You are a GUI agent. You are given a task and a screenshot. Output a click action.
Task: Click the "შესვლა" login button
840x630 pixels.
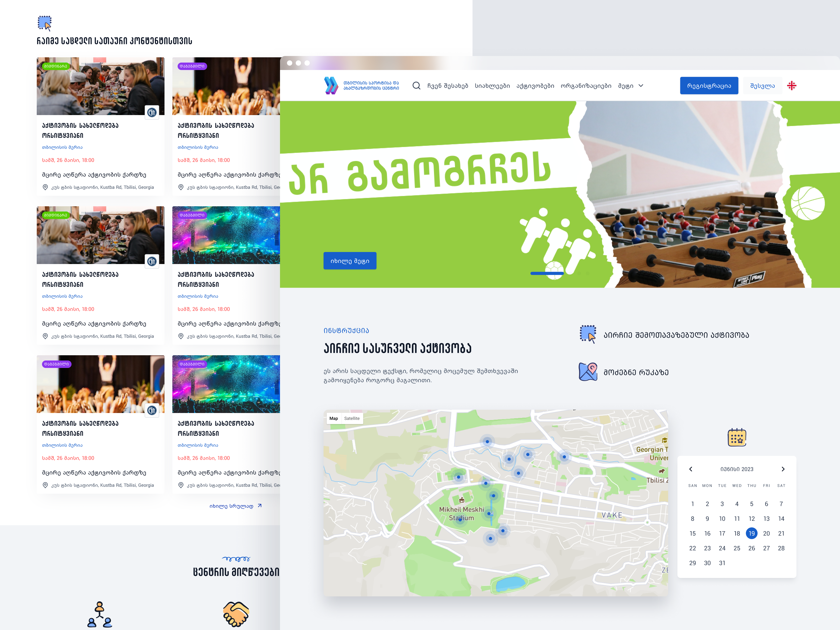tap(762, 86)
